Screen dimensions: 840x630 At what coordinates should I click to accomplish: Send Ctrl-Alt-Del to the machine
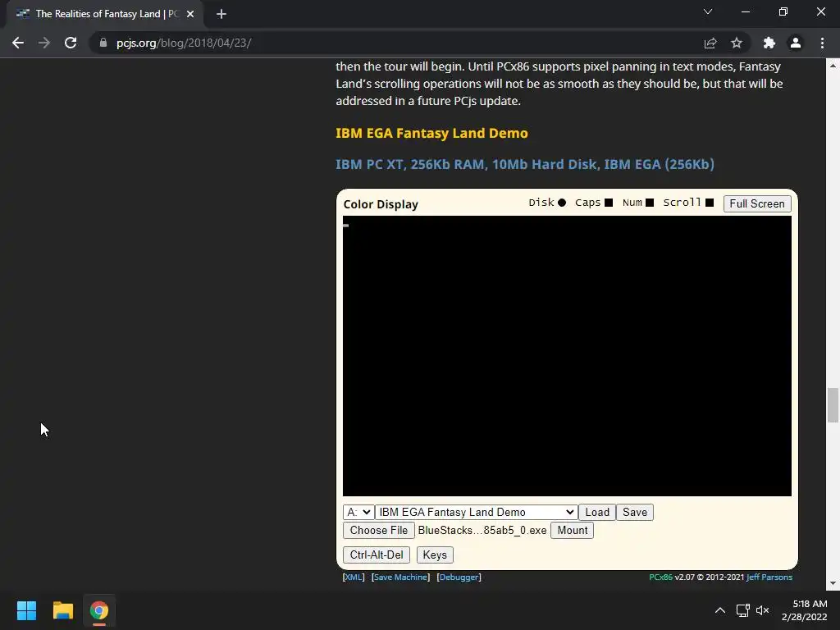[x=377, y=555]
